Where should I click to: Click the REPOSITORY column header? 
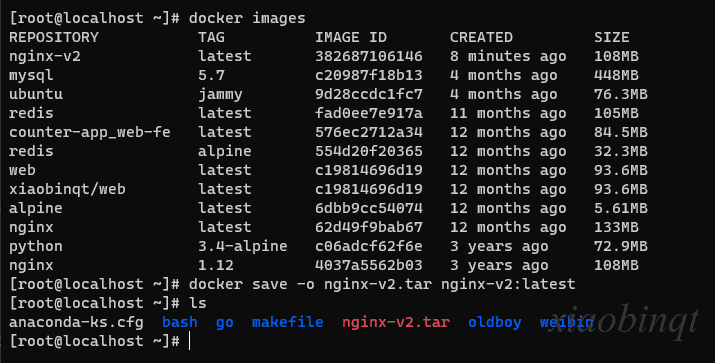54,37
